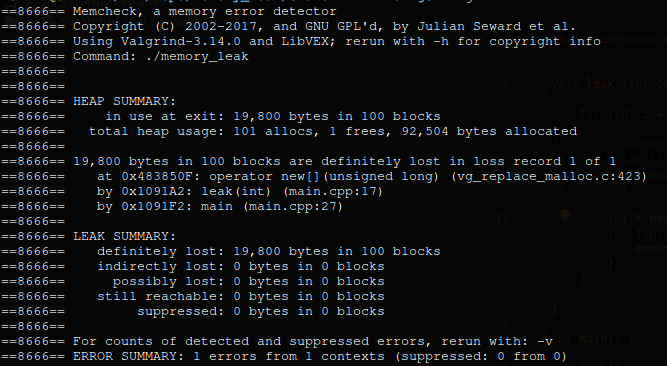The width and height of the screenshot is (667, 366).
Task: Click the in use at exit line
Action: 273,117
